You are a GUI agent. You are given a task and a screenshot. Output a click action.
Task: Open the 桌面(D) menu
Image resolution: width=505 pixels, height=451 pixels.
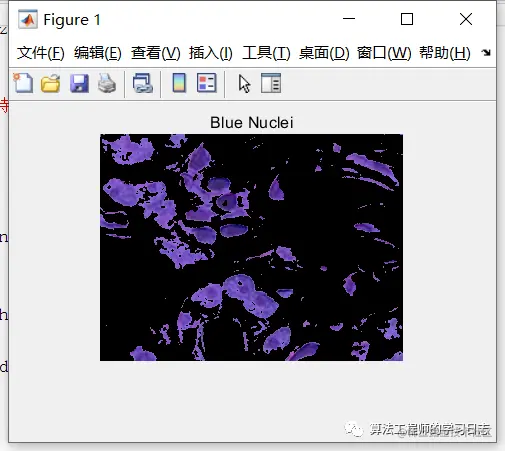click(x=324, y=53)
